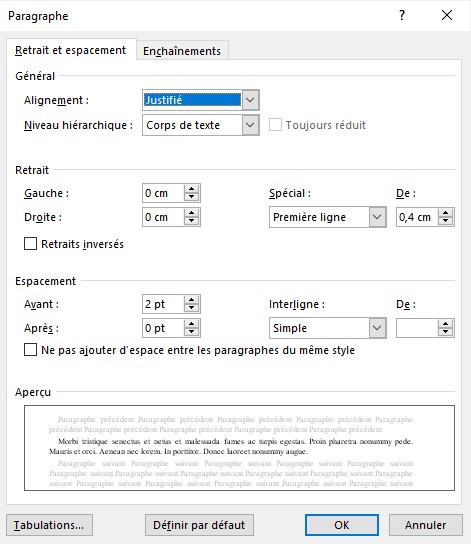Click the Droite indent input field
Screen dimensions: 471x544
[x=163, y=217]
